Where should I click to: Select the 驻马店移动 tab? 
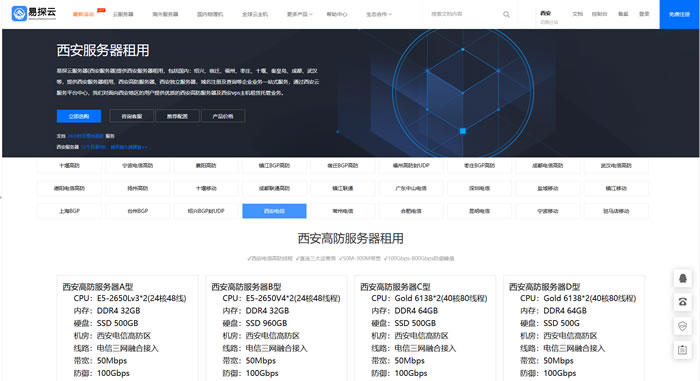616,211
